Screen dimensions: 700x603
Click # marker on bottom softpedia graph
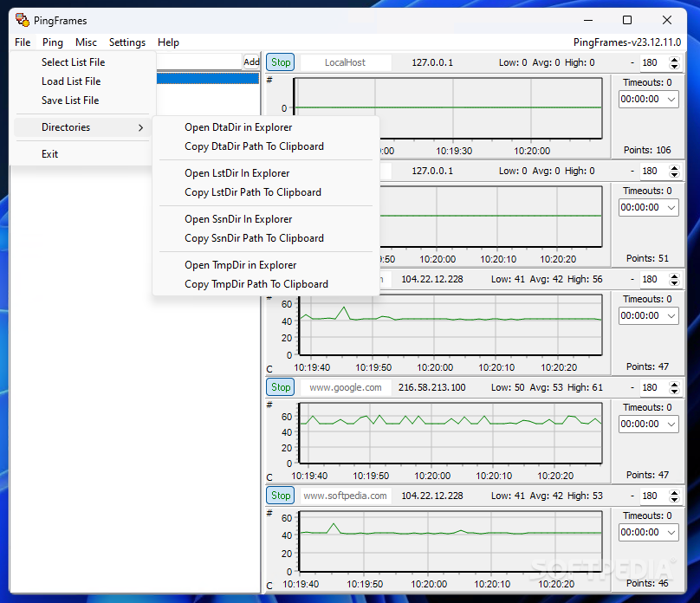[269, 513]
